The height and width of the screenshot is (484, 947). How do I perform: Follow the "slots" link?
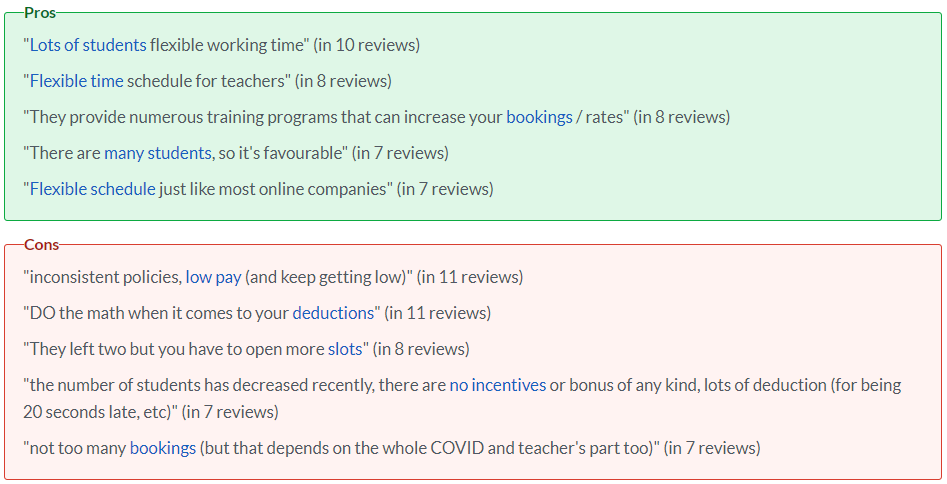coord(344,349)
